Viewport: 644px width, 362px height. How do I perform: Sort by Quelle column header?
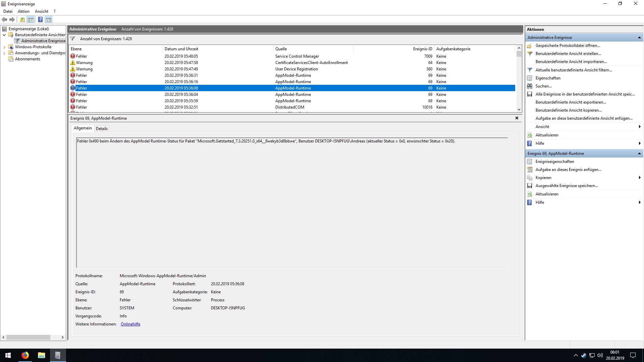(313, 49)
